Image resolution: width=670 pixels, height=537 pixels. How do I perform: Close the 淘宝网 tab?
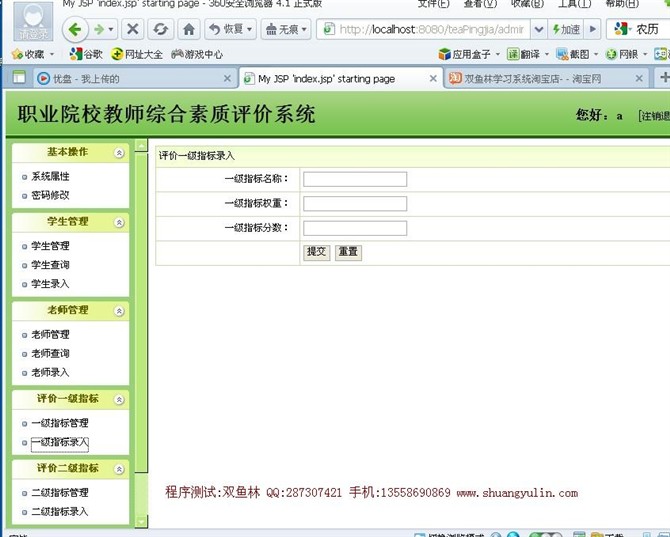(x=639, y=79)
